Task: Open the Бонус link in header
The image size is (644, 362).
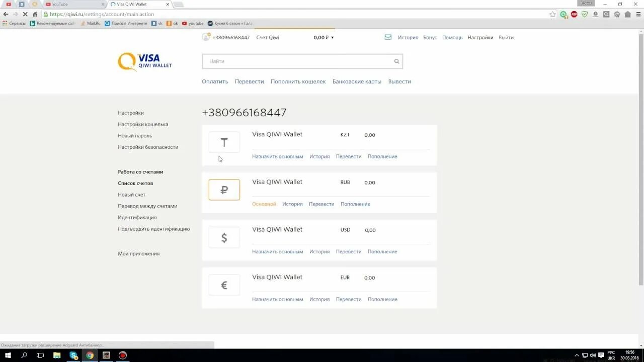Action: (x=430, y=38)
